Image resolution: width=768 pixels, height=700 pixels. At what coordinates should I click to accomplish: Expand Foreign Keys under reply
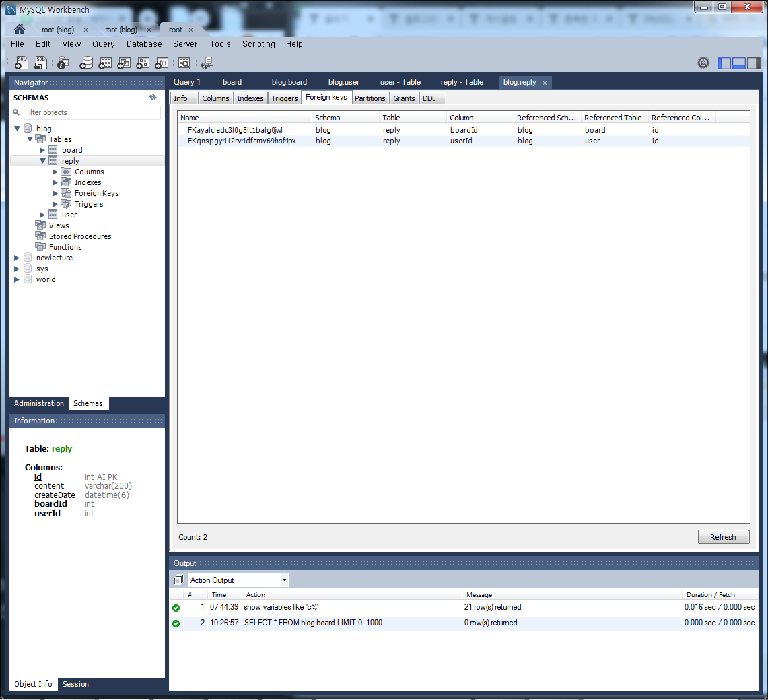point(55,193)
